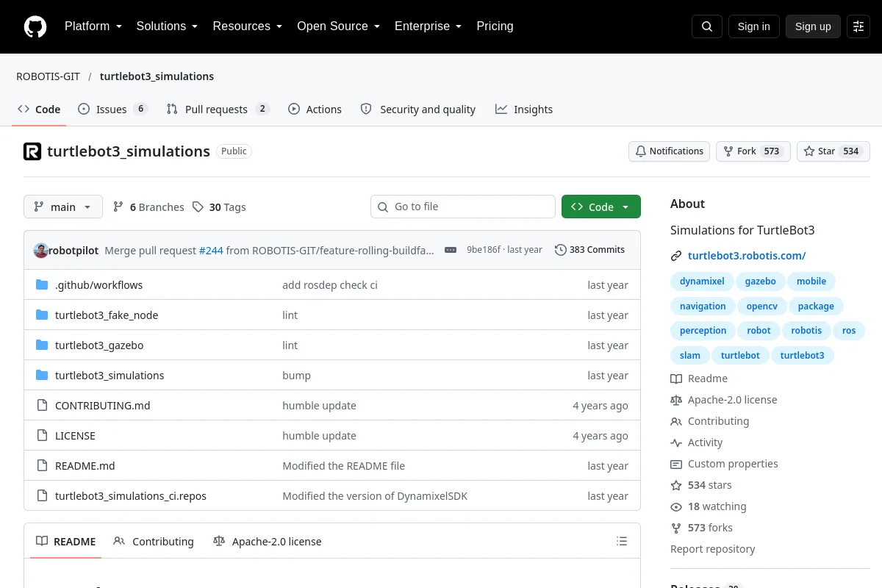Expand the commit message ellipsis button
Image resolution: width=882 pixels, height=588 pixels.
tap(451, 250)
